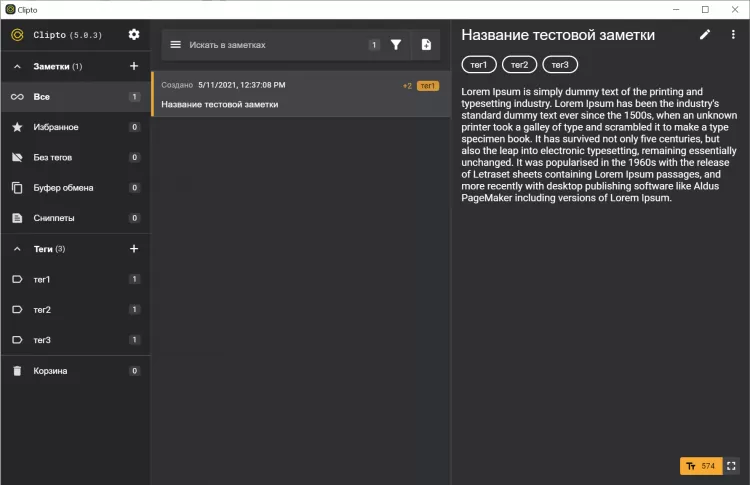The width and height of the screenshot is (750, 485).
Task: Collapse the Заметки section
Action: tap(17, 67)
